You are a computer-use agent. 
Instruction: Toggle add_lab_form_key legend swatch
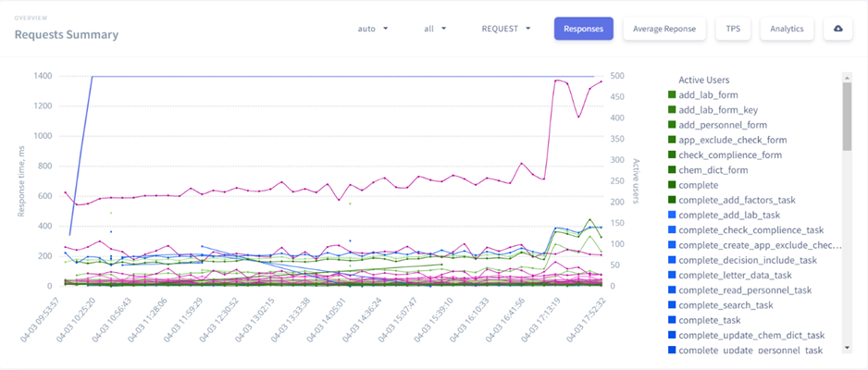tap(672, 110)
